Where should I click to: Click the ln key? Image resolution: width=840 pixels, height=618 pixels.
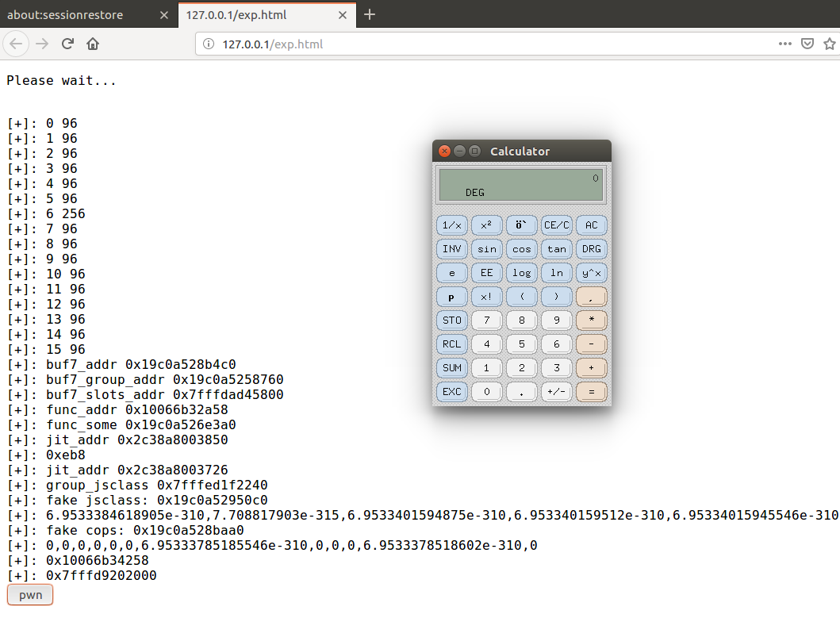click(x=557, y=273)
